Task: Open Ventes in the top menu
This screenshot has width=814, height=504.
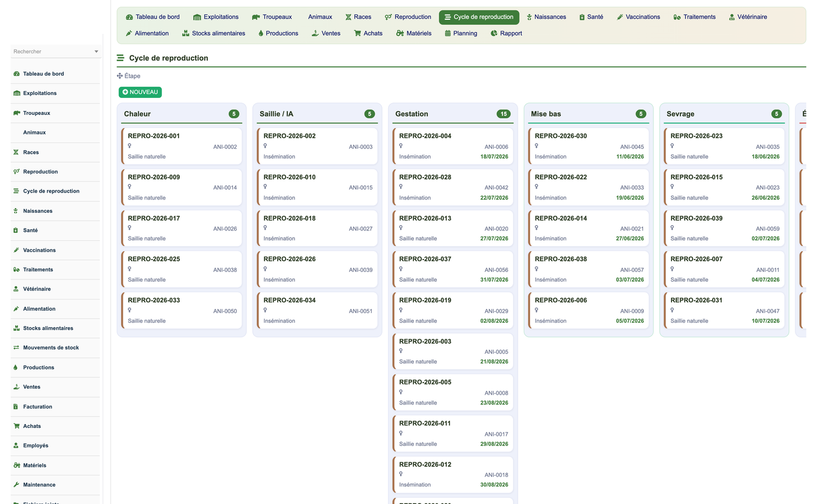Action: click(326, 33)
